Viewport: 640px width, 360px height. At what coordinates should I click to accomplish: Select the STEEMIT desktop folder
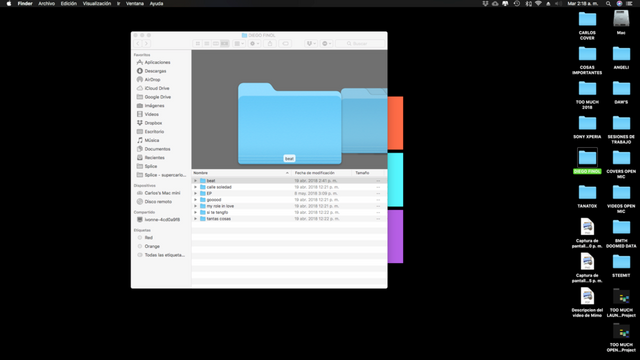point(621,265)
